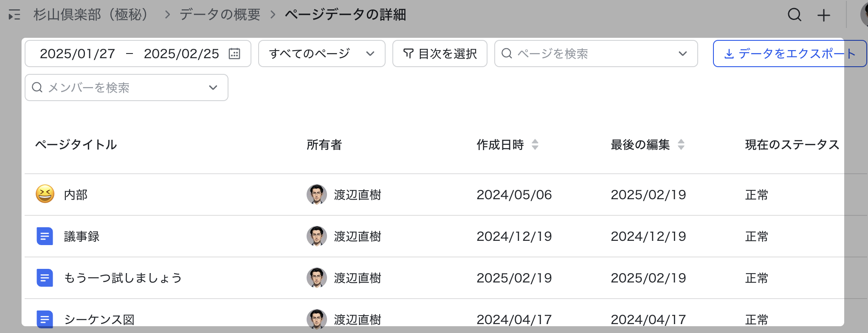Click the sidebar expand icon at top left

point(14,15)
